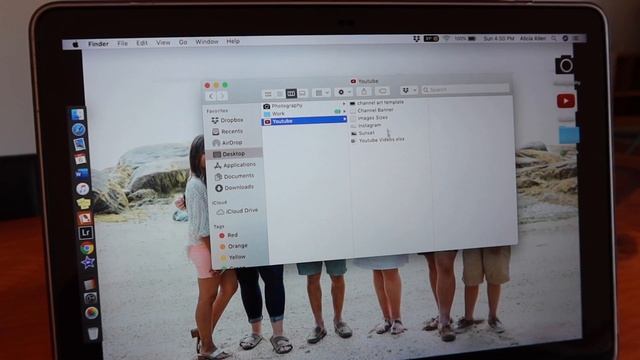Select column view in Finder toolbar
Image resolution: width=640 pixels, height=360 pixels.
point(291,93)
